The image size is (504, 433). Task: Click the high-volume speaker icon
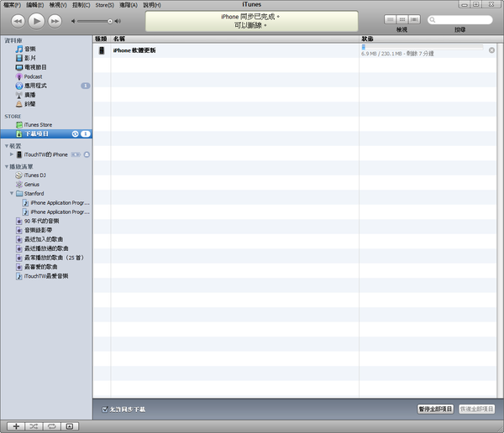point(118,21)
